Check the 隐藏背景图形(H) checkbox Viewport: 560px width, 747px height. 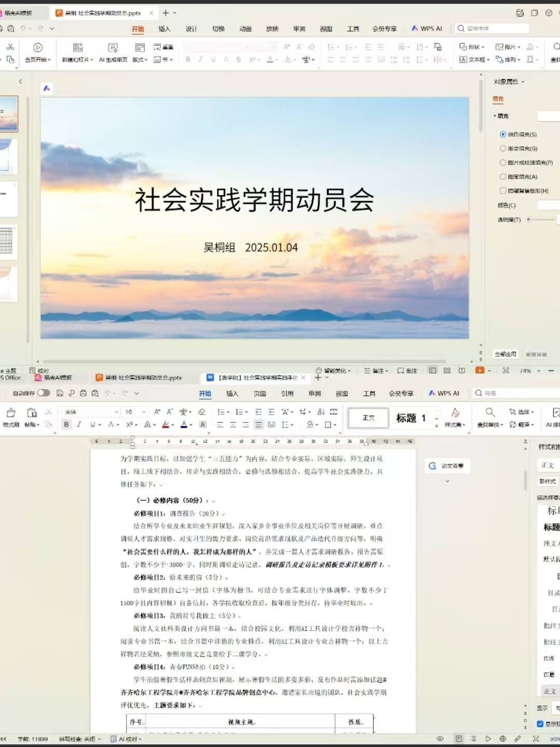point(503,191)
